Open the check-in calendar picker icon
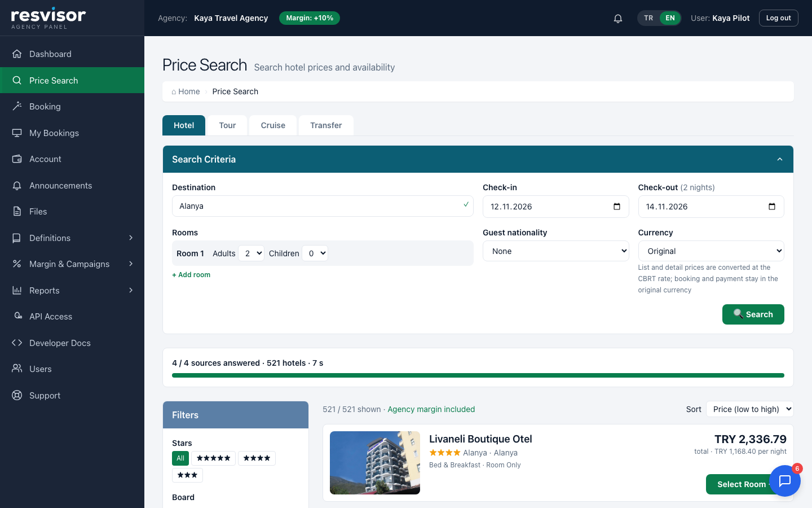The height and width of the screenshot is (508, 812). [x=617, y=207]
